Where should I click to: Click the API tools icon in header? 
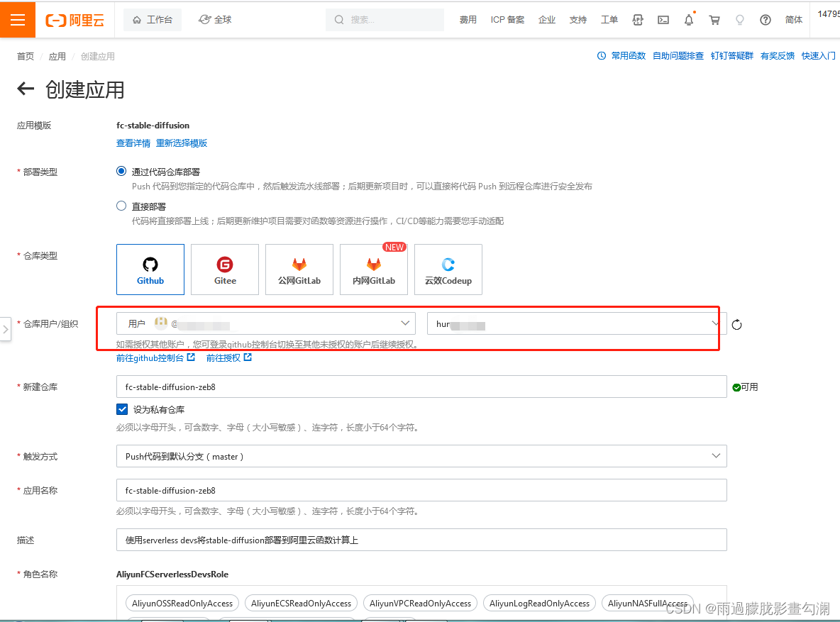[638, 20]
